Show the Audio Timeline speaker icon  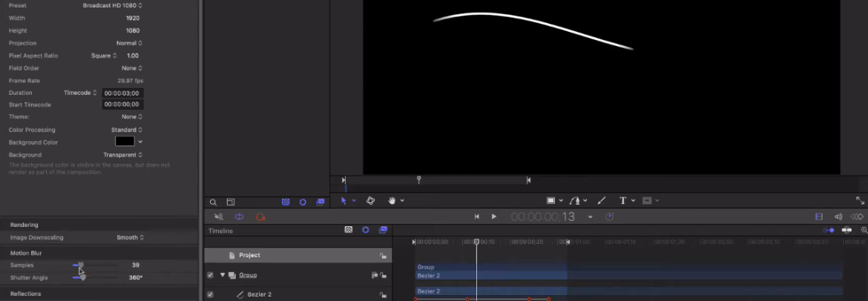click(838, 217)
